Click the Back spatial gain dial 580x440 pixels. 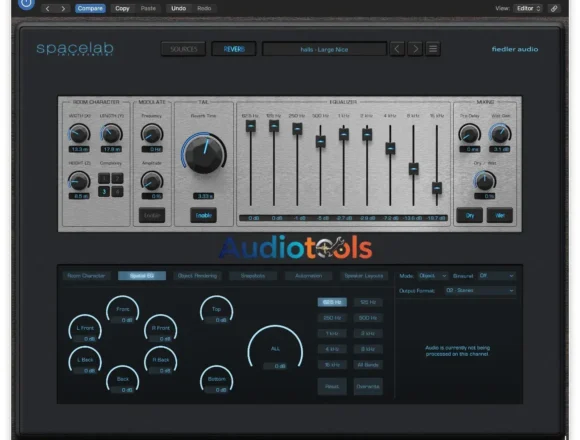(x=123, y=380)
